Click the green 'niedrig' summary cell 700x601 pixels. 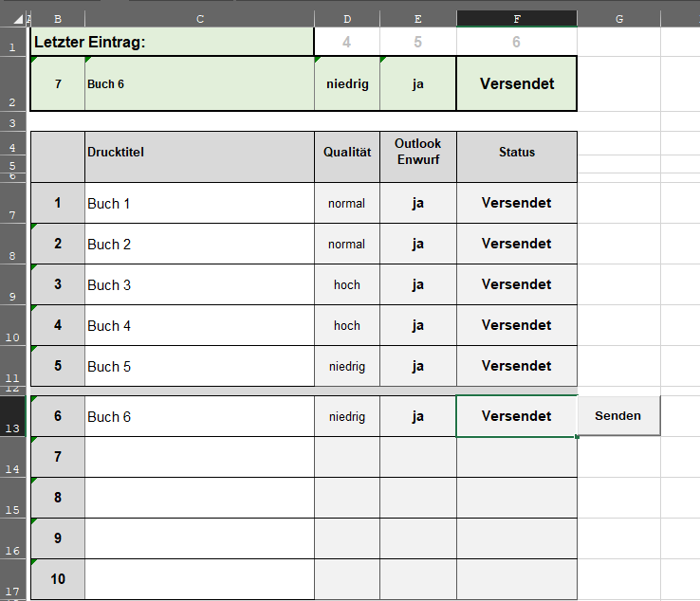pyautogui.click(x=347, y=83)
